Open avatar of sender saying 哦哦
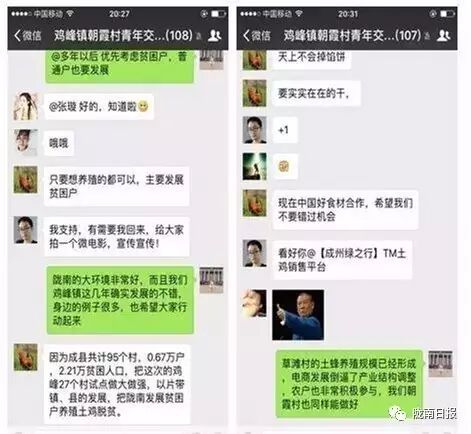Viewport: 471px width, 434px height. click(25, 143)
